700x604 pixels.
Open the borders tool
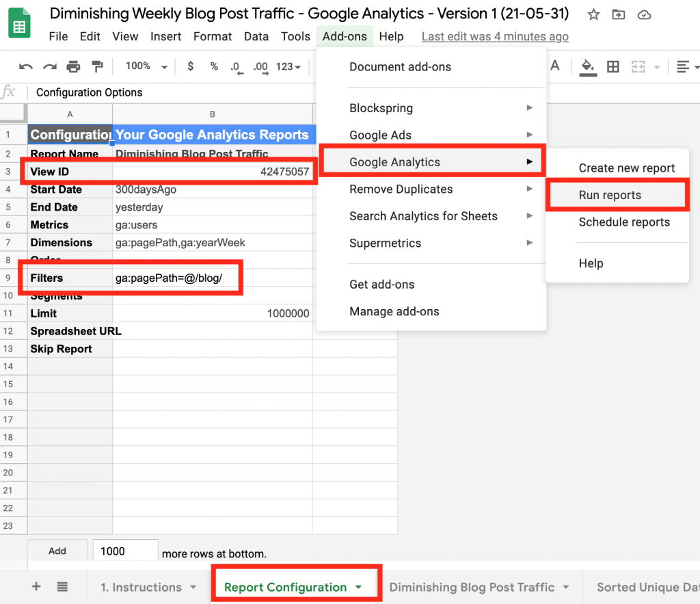[613, 66]
